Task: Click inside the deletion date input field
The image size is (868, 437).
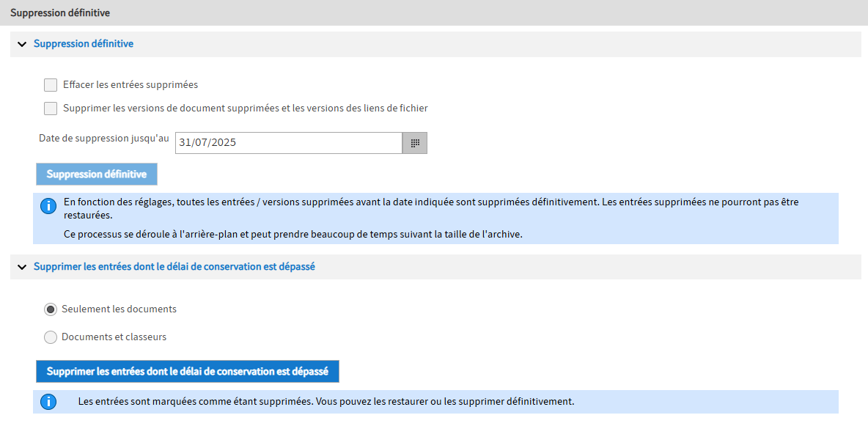Action: pyautogui.click(x=286, y=142)
